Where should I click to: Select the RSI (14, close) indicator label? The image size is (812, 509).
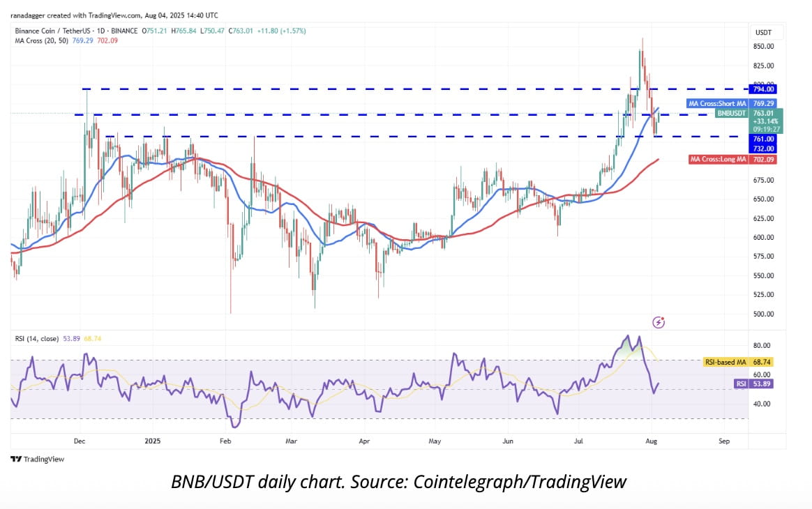point(36,339)
